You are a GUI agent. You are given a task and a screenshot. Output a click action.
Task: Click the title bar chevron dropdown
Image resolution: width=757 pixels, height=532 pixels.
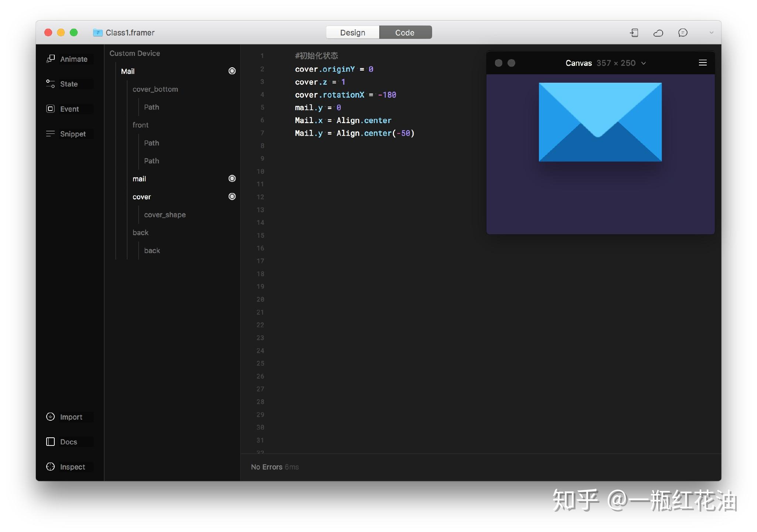(x=711, y=33)
